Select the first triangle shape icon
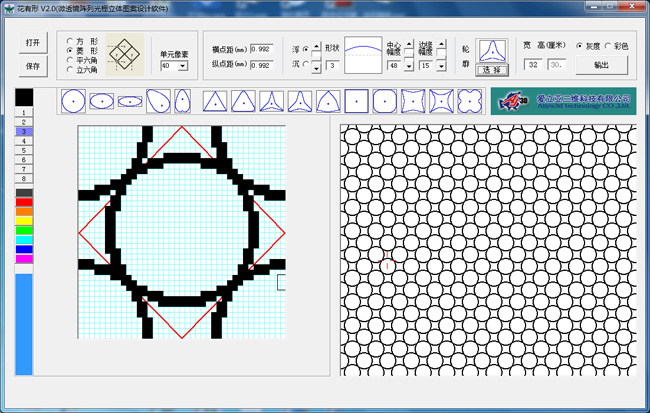 (x=215, y=101)
